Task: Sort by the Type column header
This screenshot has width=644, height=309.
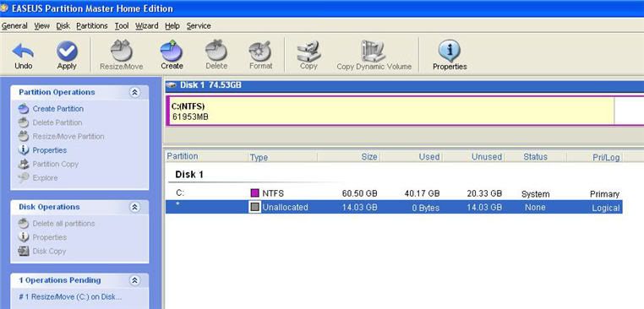Action: click(282, 157)
